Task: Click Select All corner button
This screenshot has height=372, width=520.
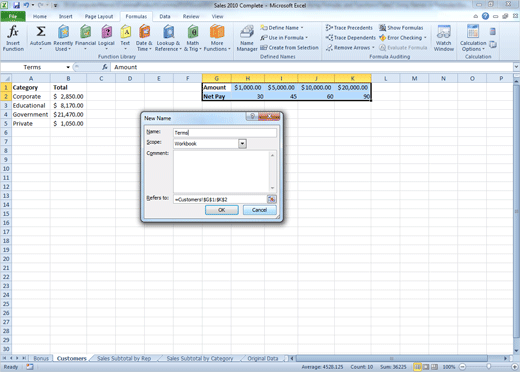Action: click(6, 79)
